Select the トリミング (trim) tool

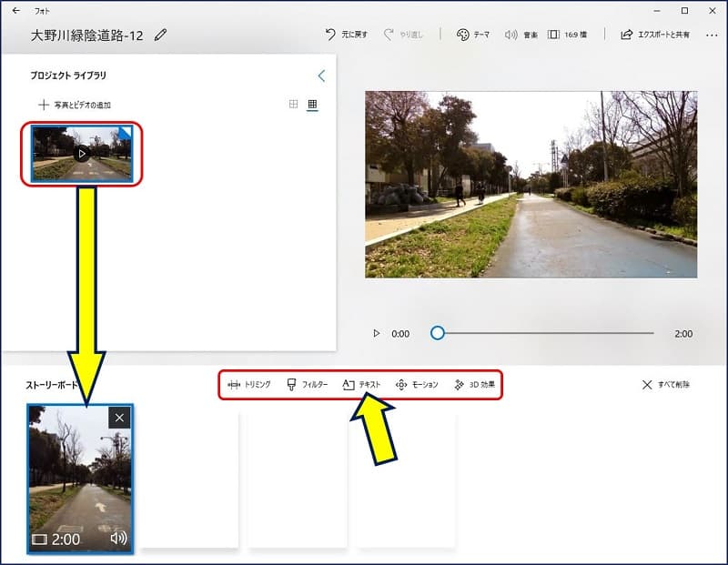pos(248,385)
